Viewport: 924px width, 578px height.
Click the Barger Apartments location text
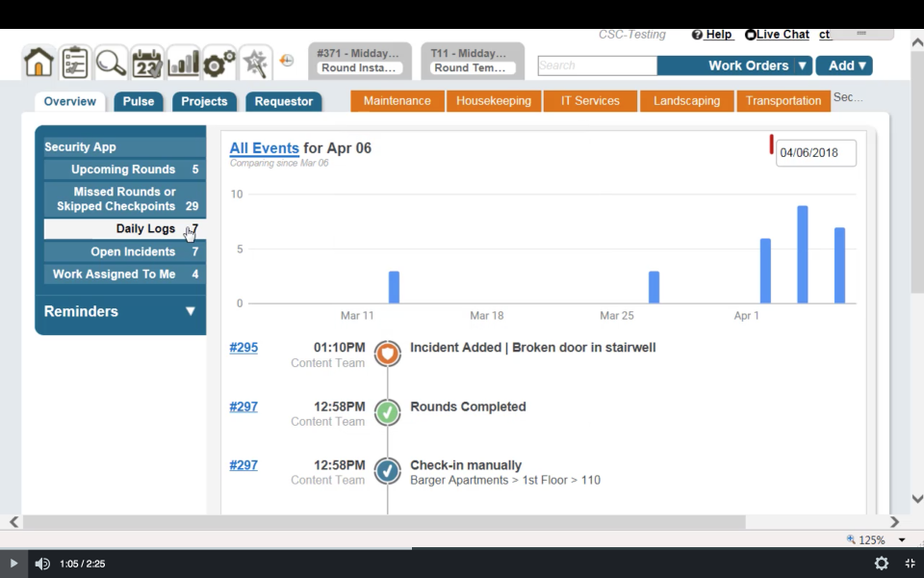(x=505, y=480)
